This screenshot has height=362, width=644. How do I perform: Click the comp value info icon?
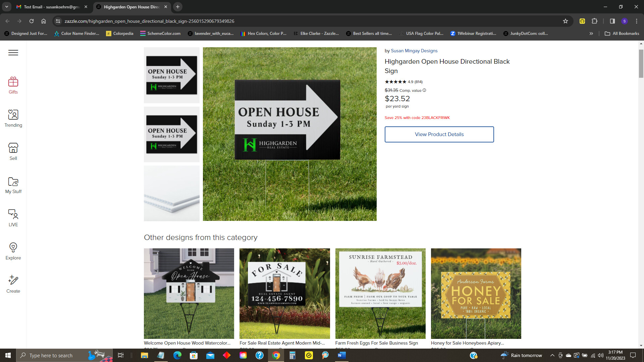(x=424, y=90)
